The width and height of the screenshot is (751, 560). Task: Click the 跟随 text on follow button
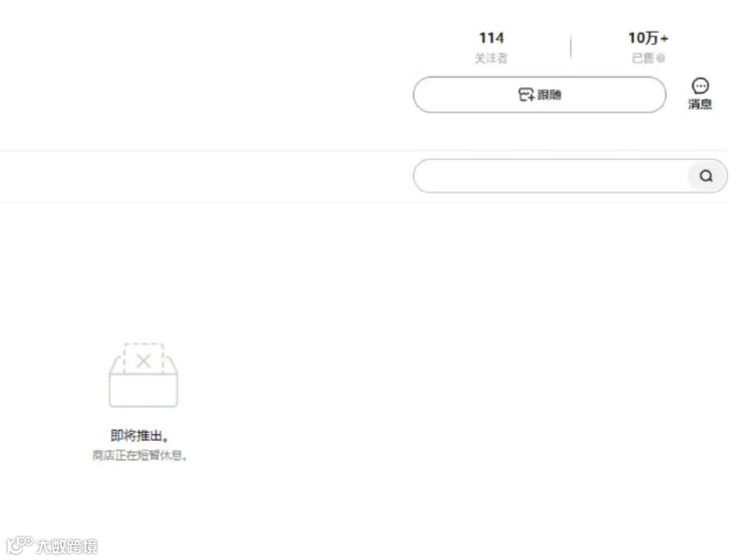[549, 95]
